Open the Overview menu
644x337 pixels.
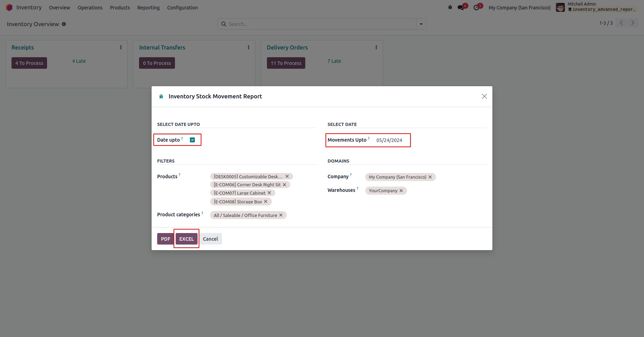point(60,8)
